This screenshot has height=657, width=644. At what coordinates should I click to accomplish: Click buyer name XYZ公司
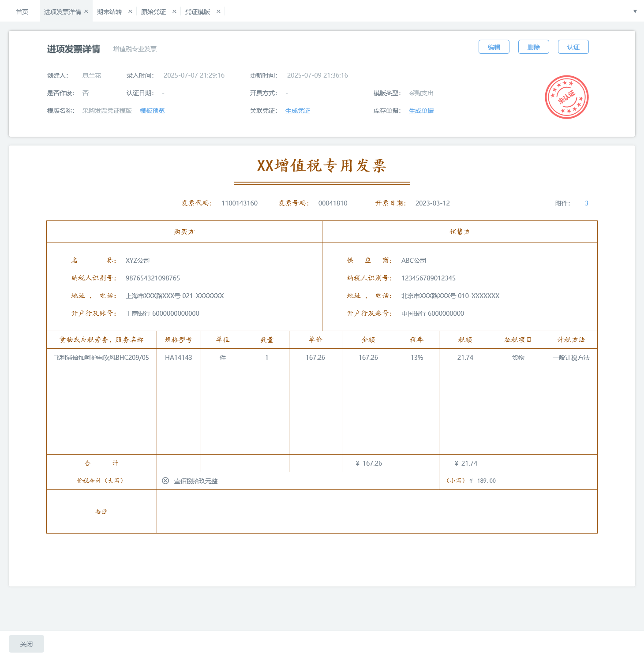point(138,261)
